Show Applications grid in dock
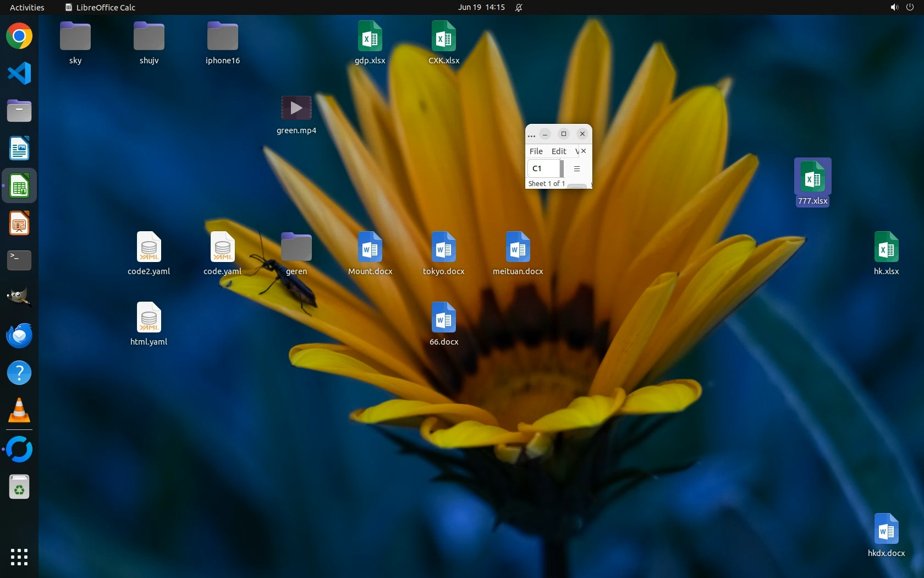Screen dimensions: 924x578 tap(19, 557)
